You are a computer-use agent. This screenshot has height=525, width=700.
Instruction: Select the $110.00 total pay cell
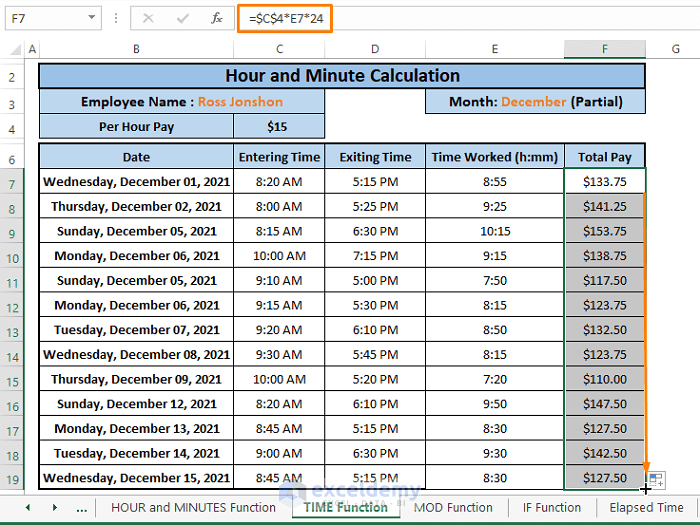coord(604,379)
